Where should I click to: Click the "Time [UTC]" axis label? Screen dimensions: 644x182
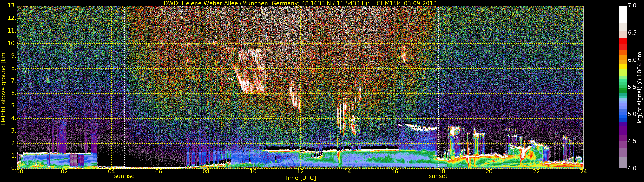tap(300, 178)
